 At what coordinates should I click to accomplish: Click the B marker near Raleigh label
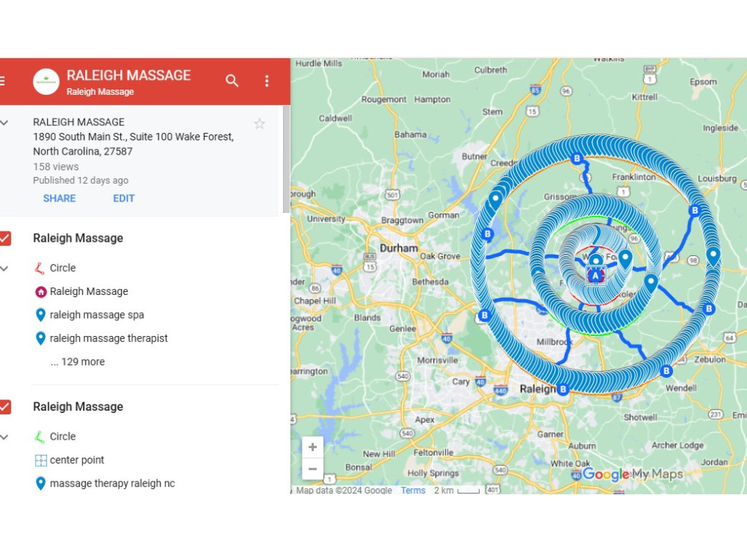(563, 389)
